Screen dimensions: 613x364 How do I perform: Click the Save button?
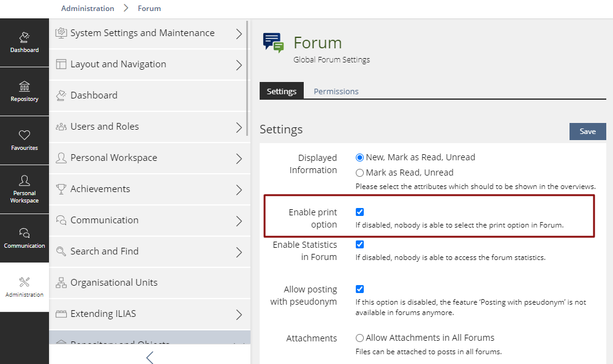pyautogui.click(x=587, y=132)
